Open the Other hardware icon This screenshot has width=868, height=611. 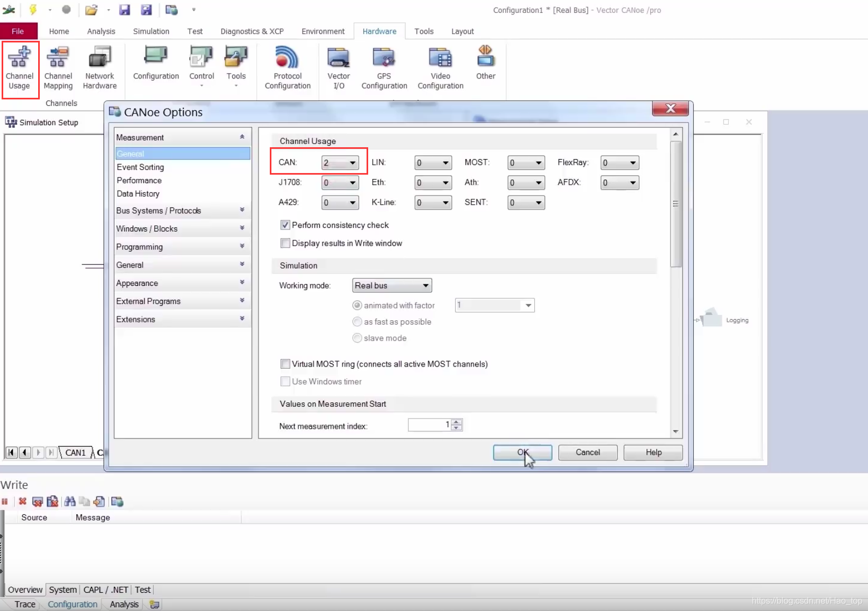485,63
